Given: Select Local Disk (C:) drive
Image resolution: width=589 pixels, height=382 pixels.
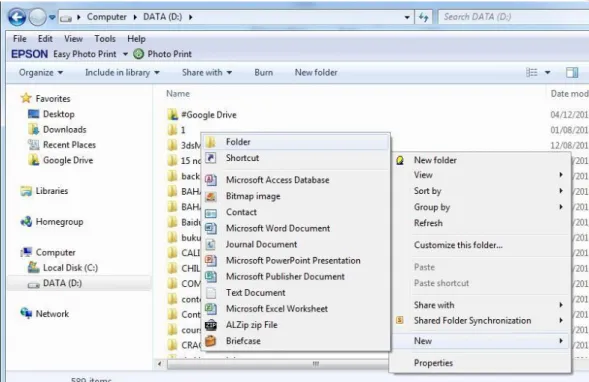Looking at the screenshot, I should coord(63,268).
